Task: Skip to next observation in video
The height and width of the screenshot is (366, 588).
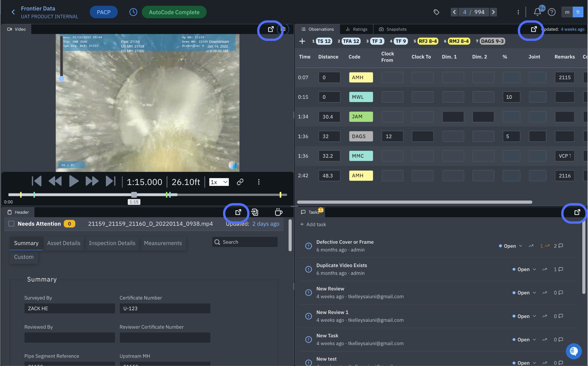Action: click(111, 181)
